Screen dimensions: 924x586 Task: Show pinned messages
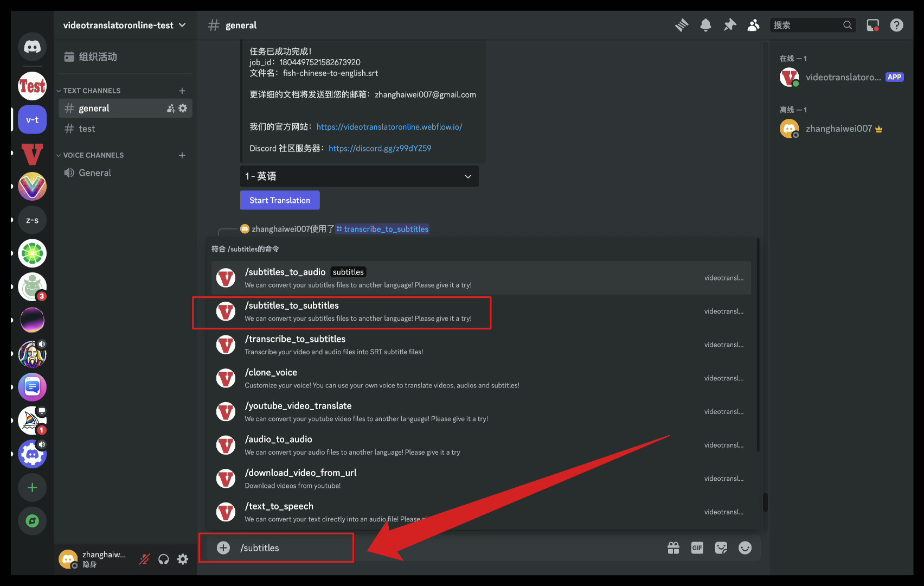(730, 25)
